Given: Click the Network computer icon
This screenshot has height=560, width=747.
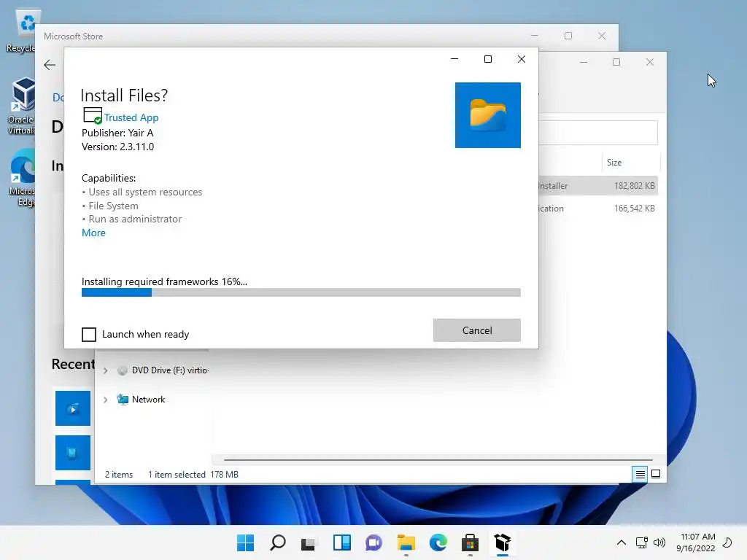Looking at the screenshot, I should click(123, 400).
